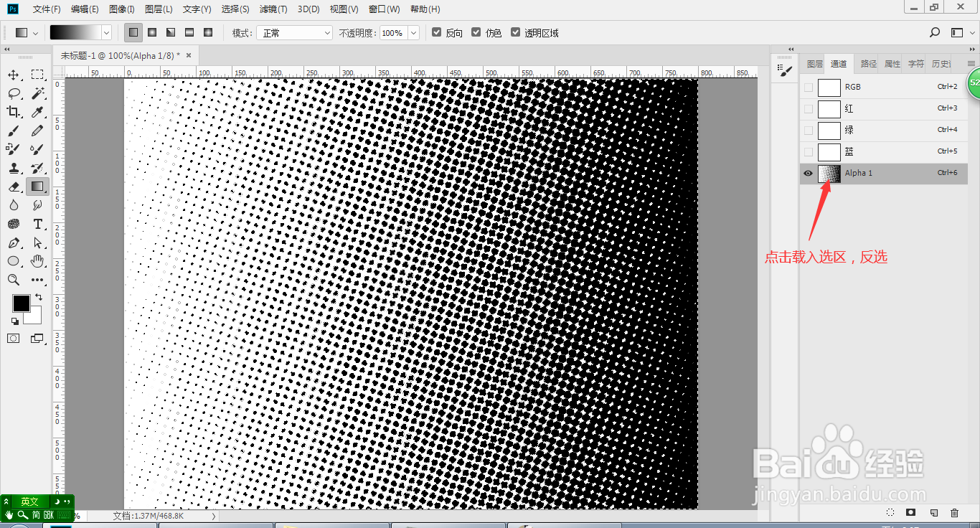This screenshot has height=528, width=980.
Task: Open the 图像(I) menu
Action: point(122,9)
